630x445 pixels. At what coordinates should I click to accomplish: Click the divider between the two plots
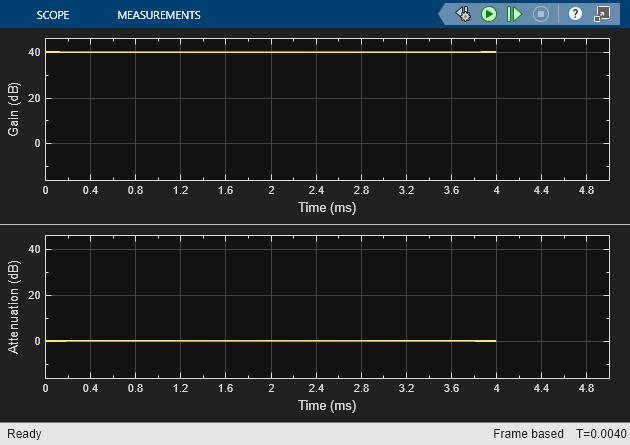pyautogui.click(x=315, y=224)
